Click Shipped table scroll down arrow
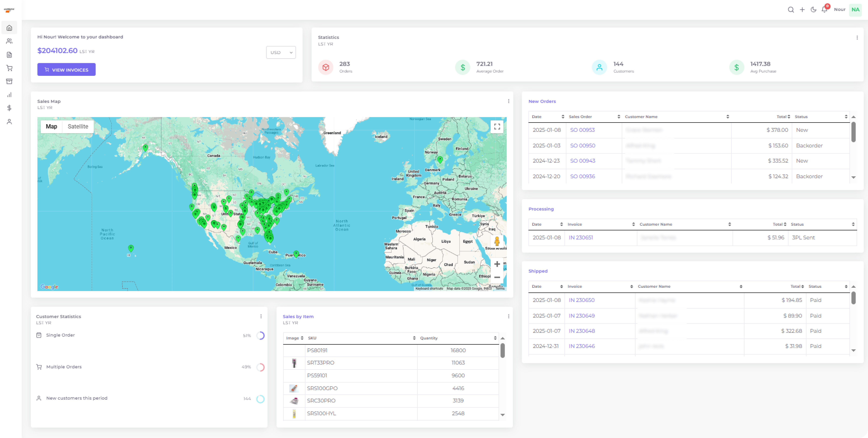This screenshot has height=438, width=868. (x=853, y=351)
